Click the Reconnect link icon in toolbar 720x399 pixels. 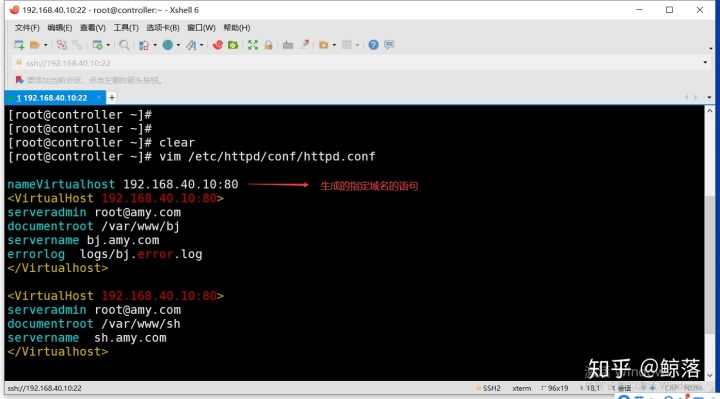tap(62, 45)
